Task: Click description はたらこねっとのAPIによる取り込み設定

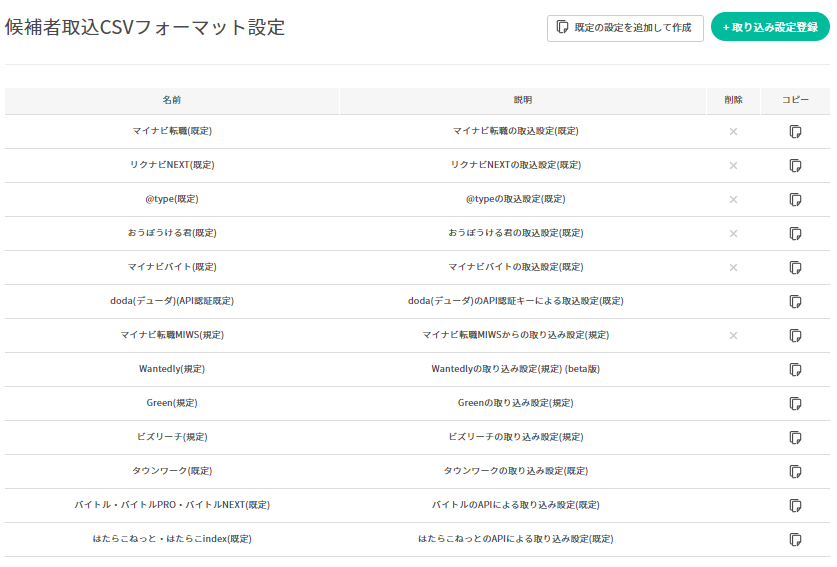Action: point(516,539)
